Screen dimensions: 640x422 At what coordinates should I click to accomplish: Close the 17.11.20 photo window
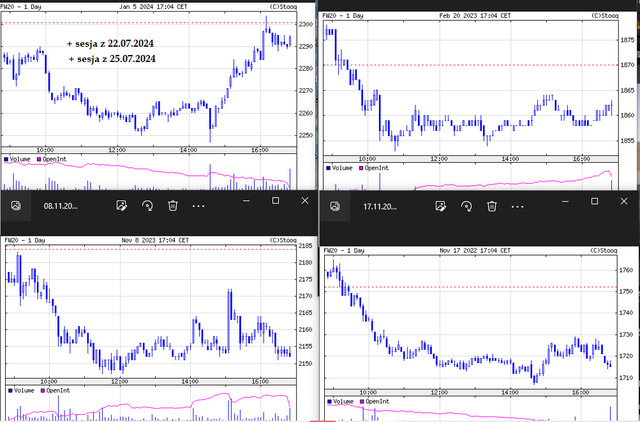[624, 202]
